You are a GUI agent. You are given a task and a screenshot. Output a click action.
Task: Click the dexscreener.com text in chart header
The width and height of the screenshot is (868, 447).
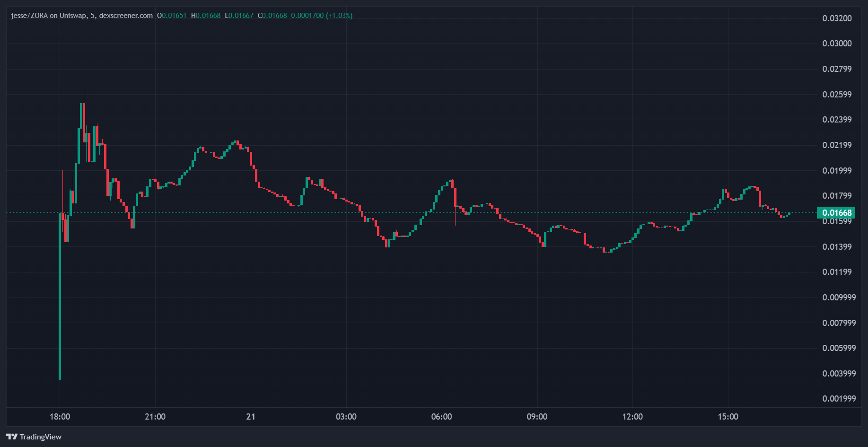pos(126,16)
